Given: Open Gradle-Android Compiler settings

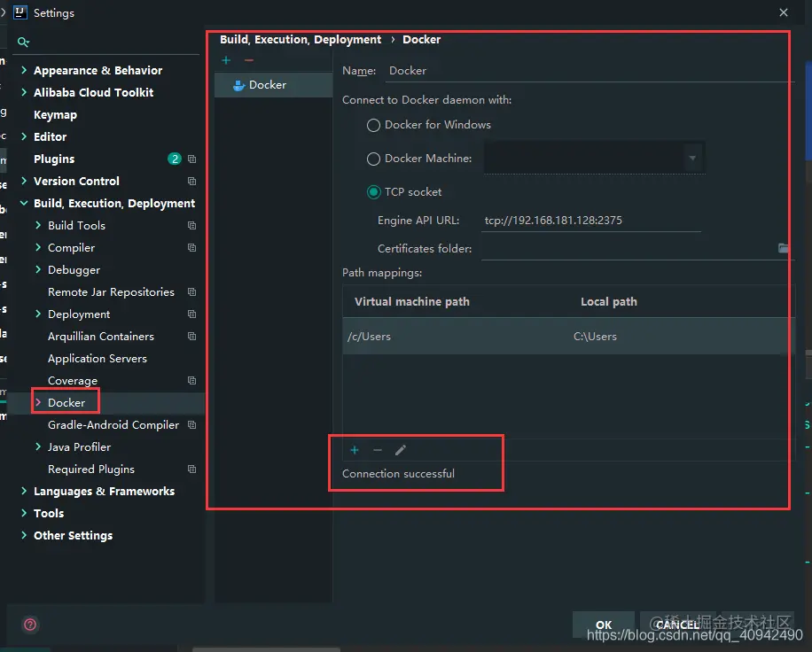Looking at the screenshot, I should 113,425.
